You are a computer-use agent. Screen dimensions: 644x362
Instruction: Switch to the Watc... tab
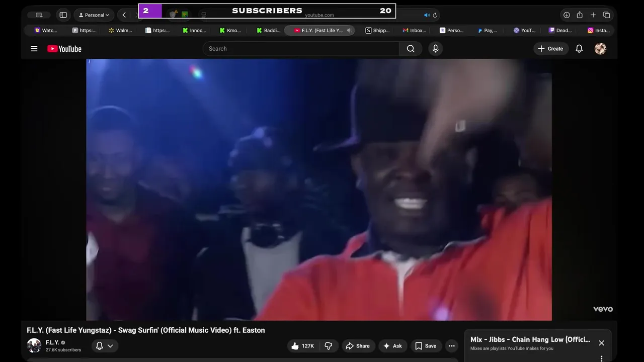click(46, 31)
